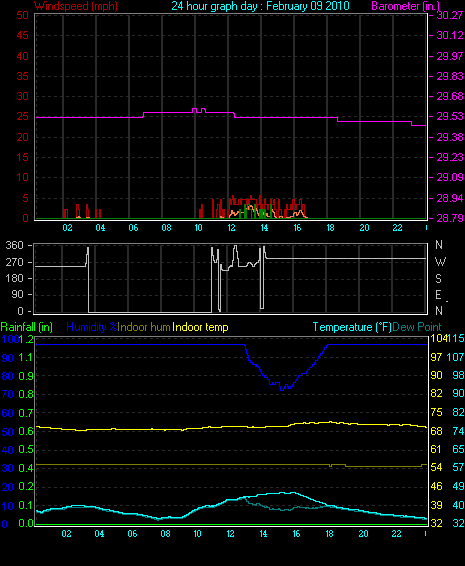The image size is (465, 566).
Task: Click the Temperature (°F) legend label
Action: (352, 327)
